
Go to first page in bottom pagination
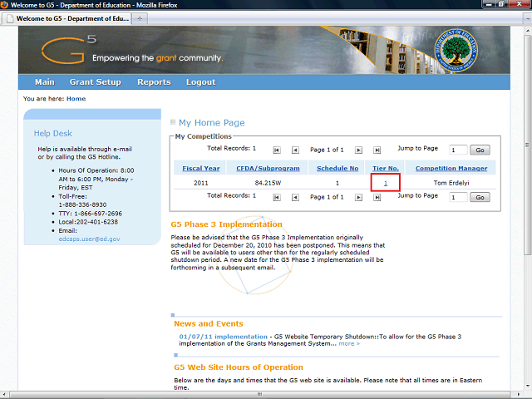point(277,198)
